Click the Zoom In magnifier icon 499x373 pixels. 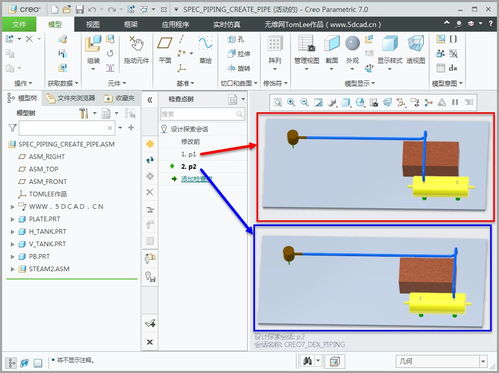pyautogui.click(x=291, y=102)
